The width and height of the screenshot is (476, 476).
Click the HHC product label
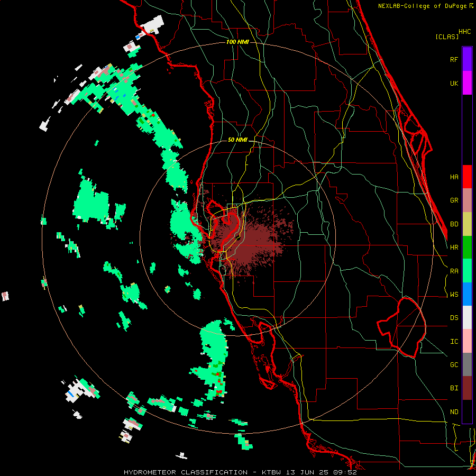coord(465,32)
